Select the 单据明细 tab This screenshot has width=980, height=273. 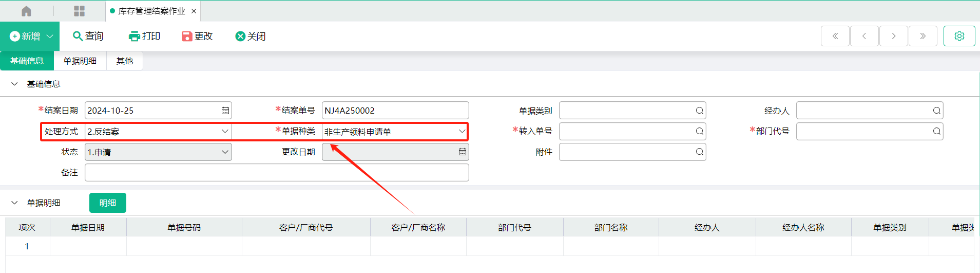pyautogui.click(x=80, y=61)
